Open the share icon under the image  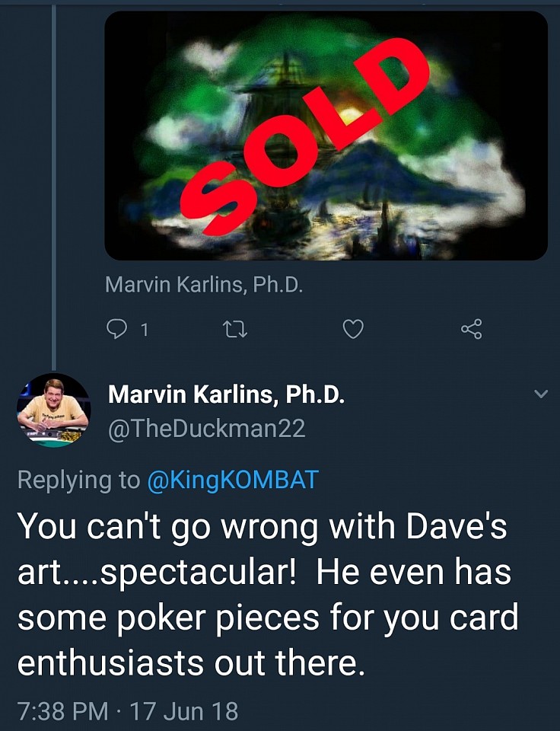click(x=472, y=329)
